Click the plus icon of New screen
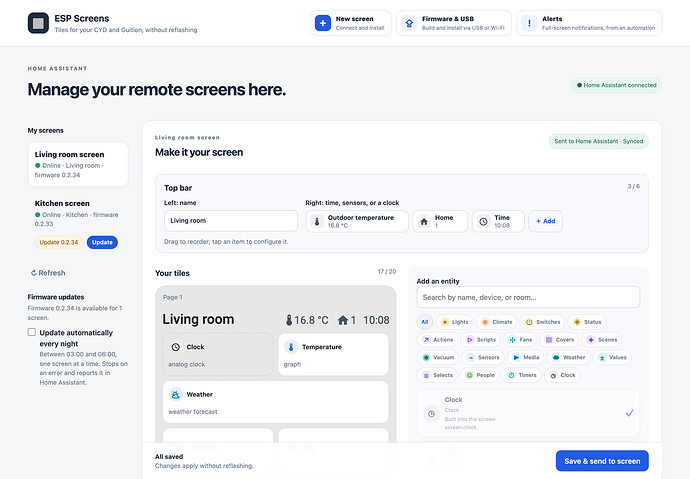 323,23
